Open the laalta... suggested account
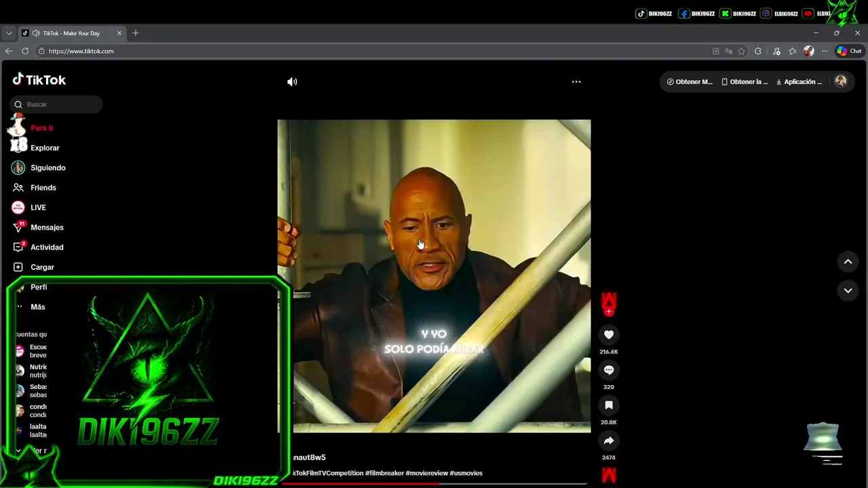The height and width of the screenshot is (488, 868). pyautogui.click(x=31, y=430)
